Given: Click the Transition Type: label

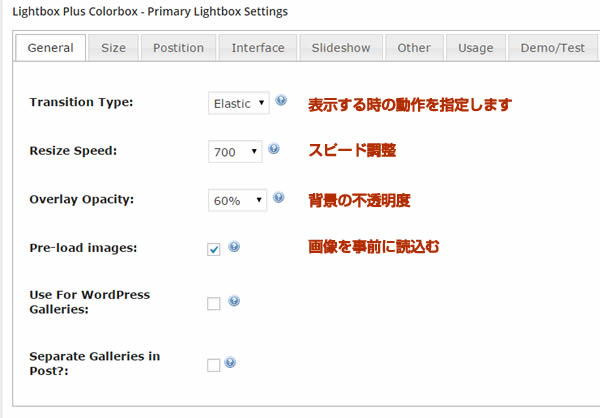Looking at the screenshot, I should tap(81, 102).
